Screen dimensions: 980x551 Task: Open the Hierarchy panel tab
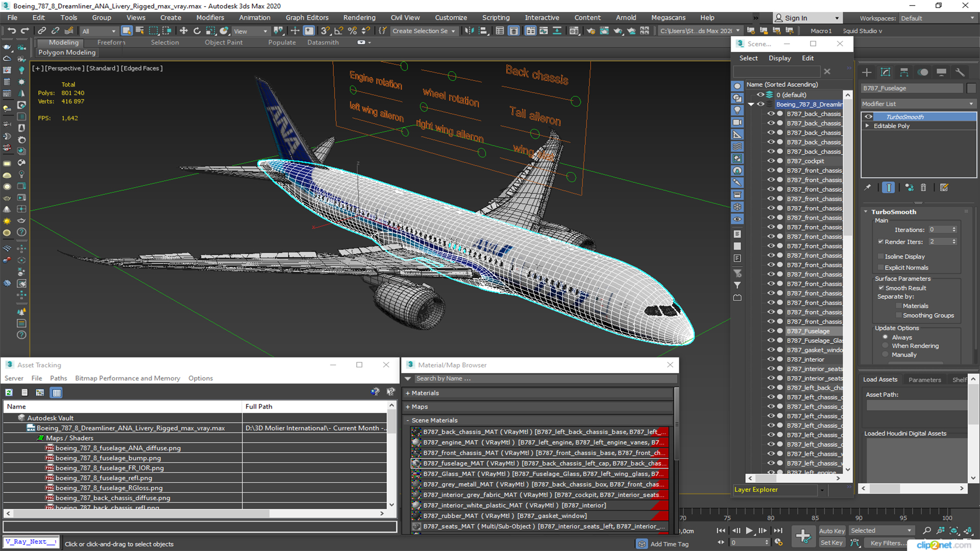click(904, 72)
